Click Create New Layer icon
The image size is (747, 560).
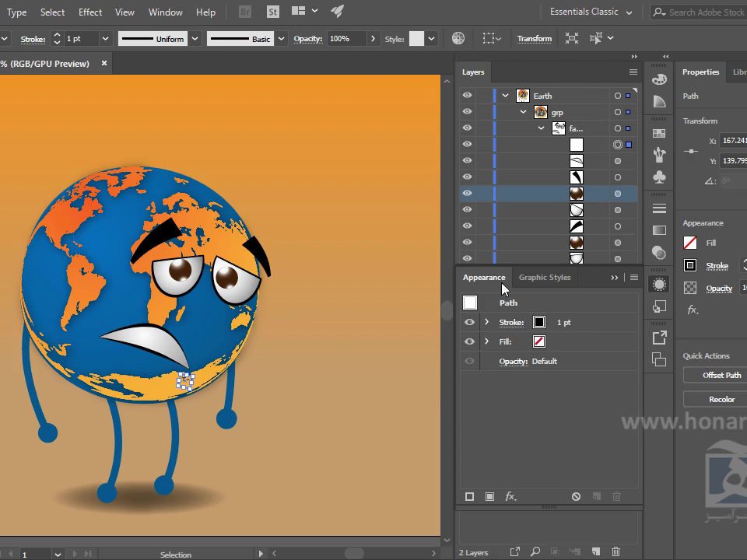pyautogui.click(x=595, y=551)
